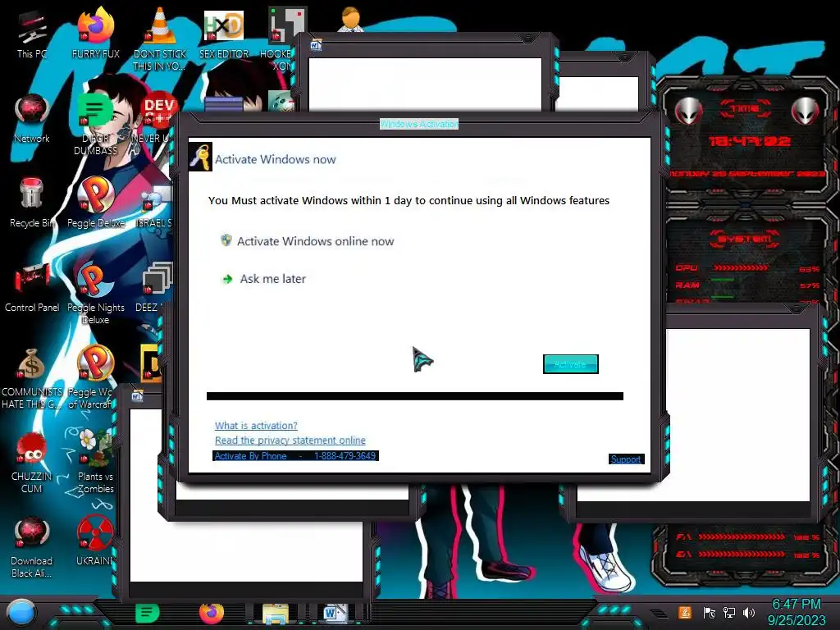Image resolution: width=840 pixels, height=630 pixels.
Task: Click the G:\ drive usage bar
Action: [x=742, y=555]
